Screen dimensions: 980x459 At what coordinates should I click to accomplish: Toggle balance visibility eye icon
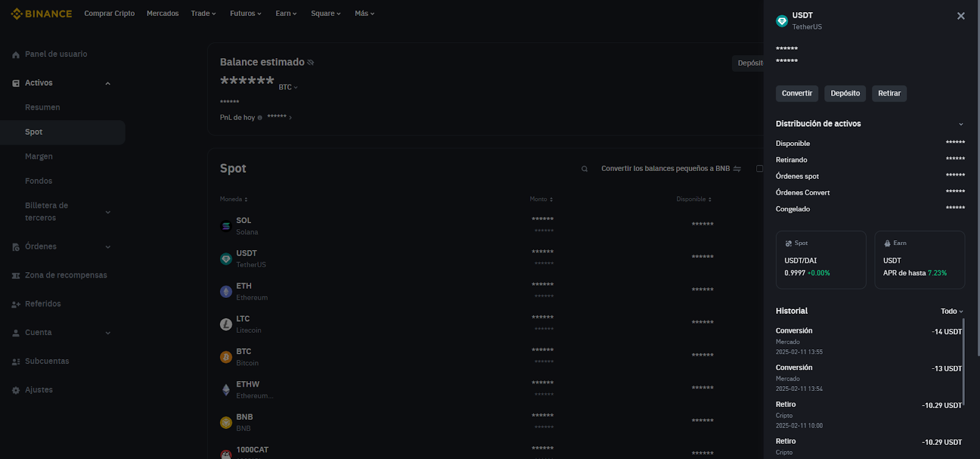pyautogui.click(x=311, y=63)
